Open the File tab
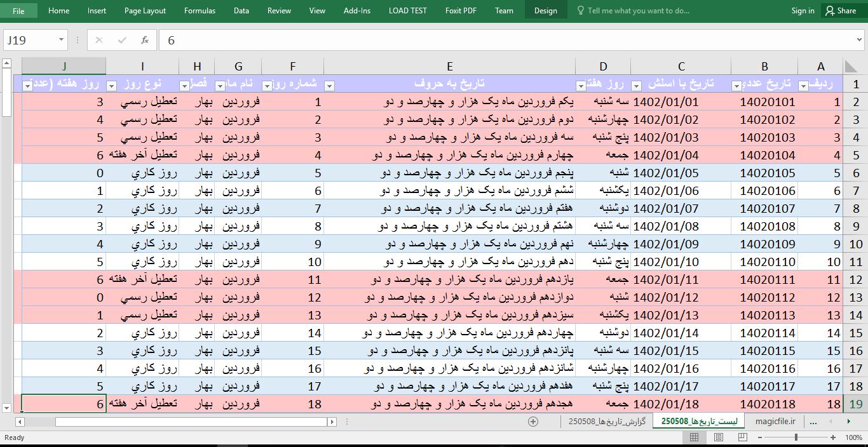The width and height of the screenshot is (868, 447). [x=18, y=11]
